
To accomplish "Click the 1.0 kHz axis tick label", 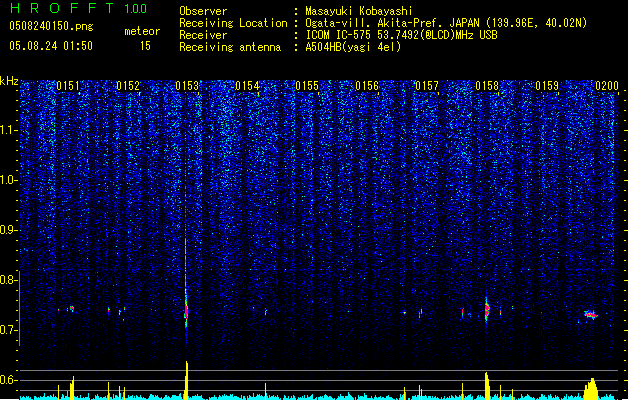I will coord(8,180).
